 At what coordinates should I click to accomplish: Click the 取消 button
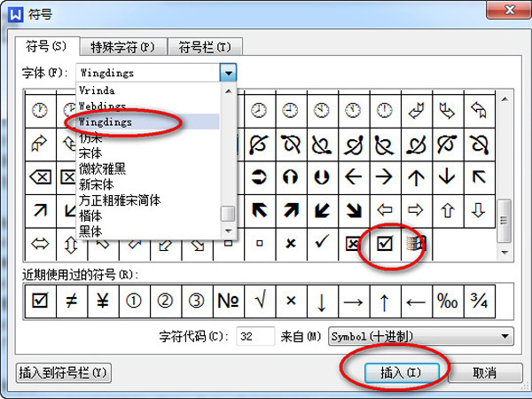pyautogui.click(x=484, y=373)
